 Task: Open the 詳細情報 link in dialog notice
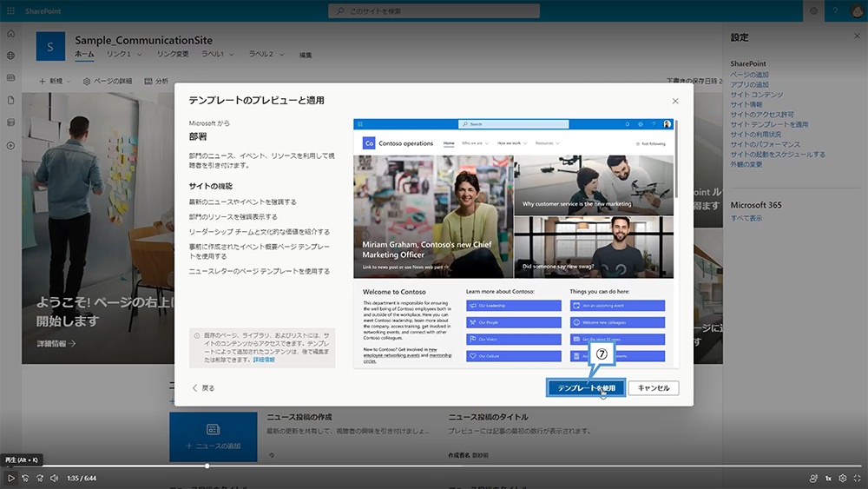coord(264,360)
